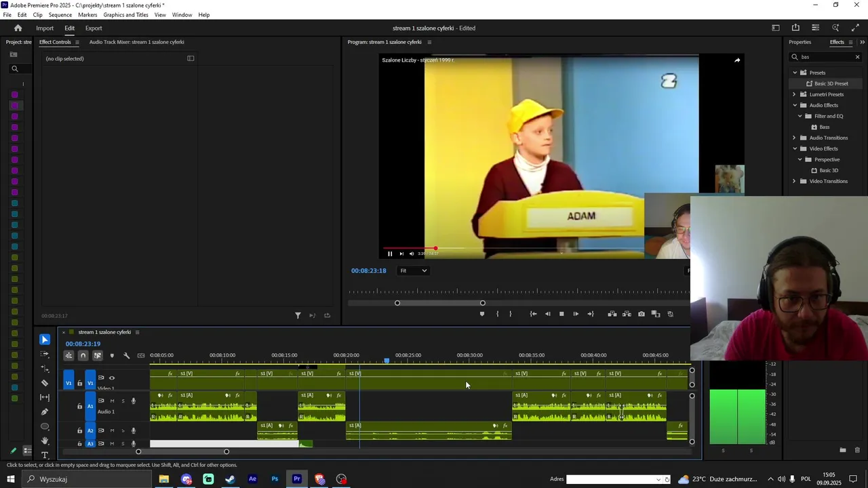Select the Ellipse shape tool
Screen dimensions: 868x488
[45, 426]
